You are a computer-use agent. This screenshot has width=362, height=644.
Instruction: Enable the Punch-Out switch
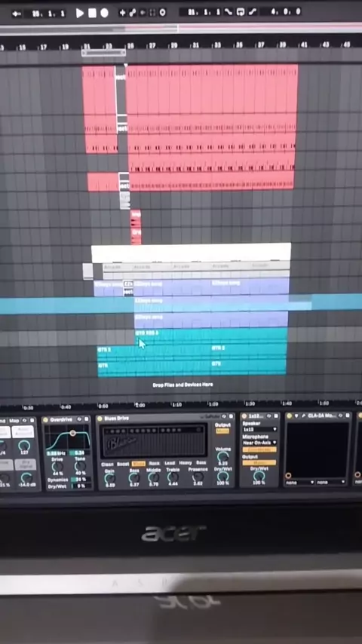251,12
